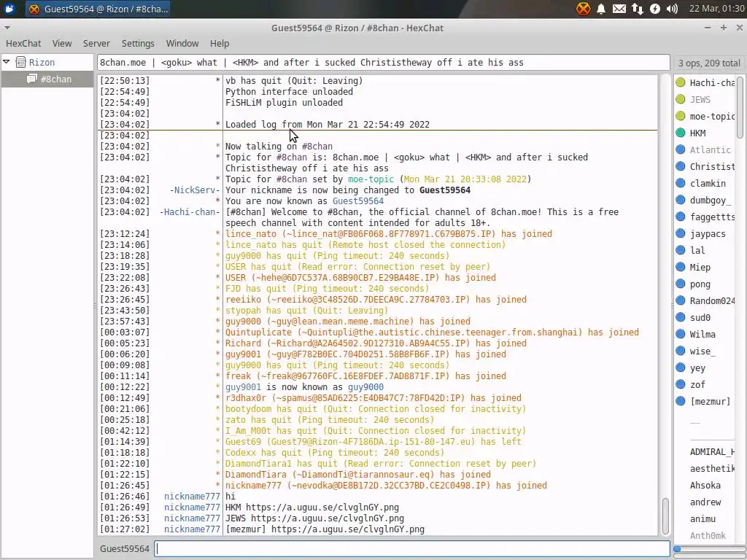The image size is (747, 560).
Task: Open the Window menu
Action: point(182,43)
